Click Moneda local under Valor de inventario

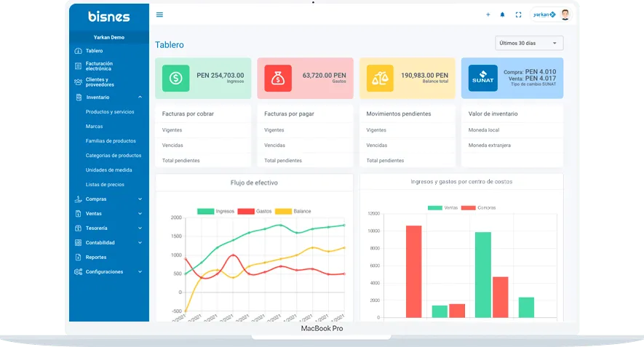click(x=484, y=130)
